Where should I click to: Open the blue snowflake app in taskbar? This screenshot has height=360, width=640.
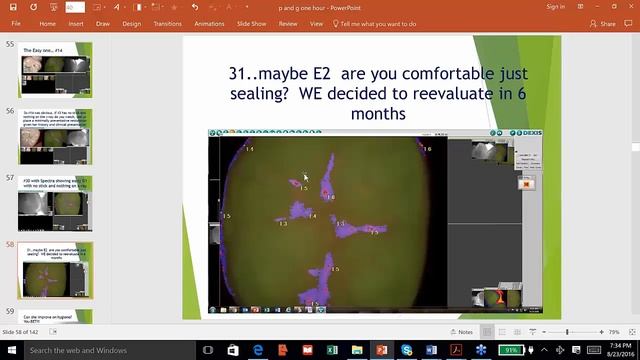point(481,350)
